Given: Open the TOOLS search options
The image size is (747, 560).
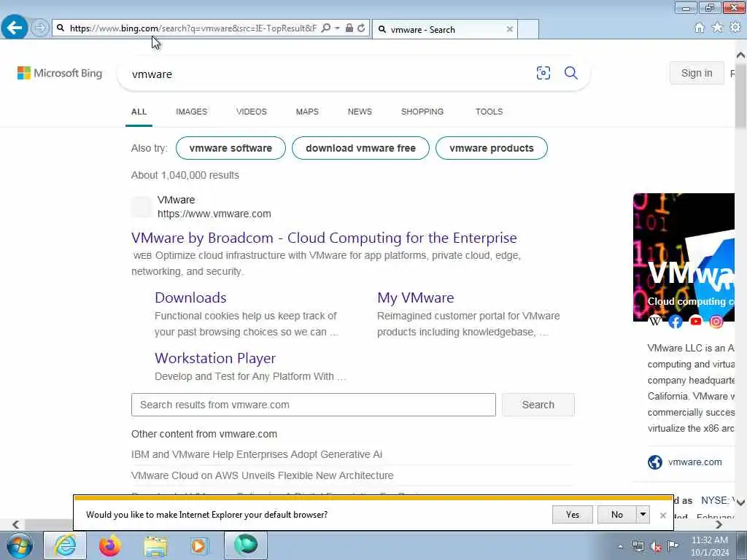Looking at the screenshot, I should [x=489, y=112].
